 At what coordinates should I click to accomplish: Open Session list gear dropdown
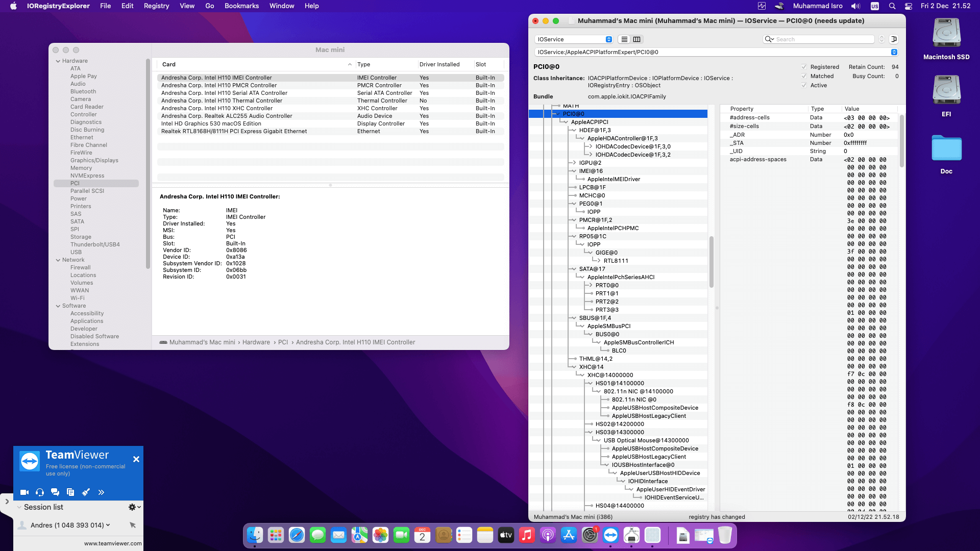click(x=134, y=507)
